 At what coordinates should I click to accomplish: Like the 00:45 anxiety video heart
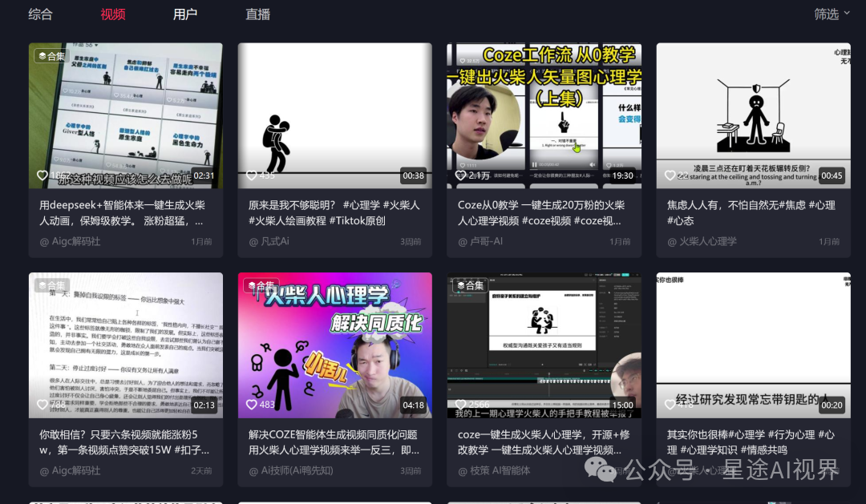pyautogui.click(x=670, y=175)
